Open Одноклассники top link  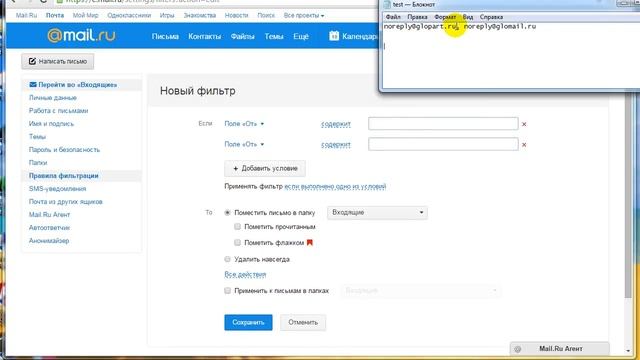[x=129, y=16]
